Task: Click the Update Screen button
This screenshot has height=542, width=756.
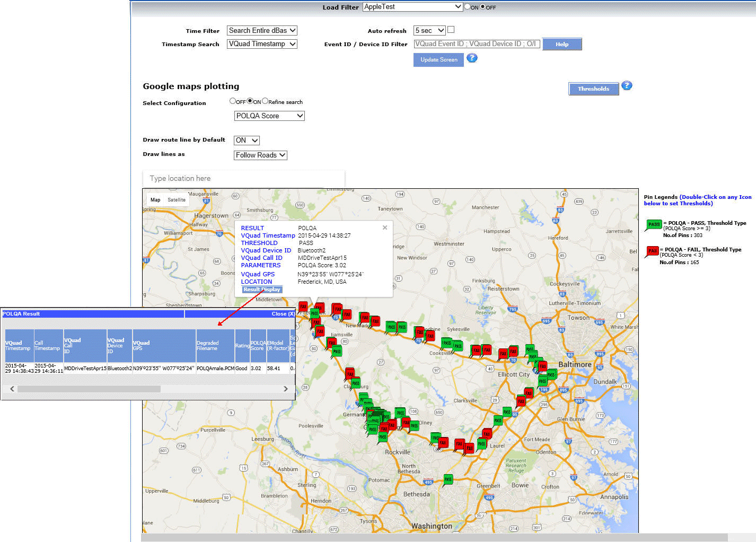Action: pos(438,60)
